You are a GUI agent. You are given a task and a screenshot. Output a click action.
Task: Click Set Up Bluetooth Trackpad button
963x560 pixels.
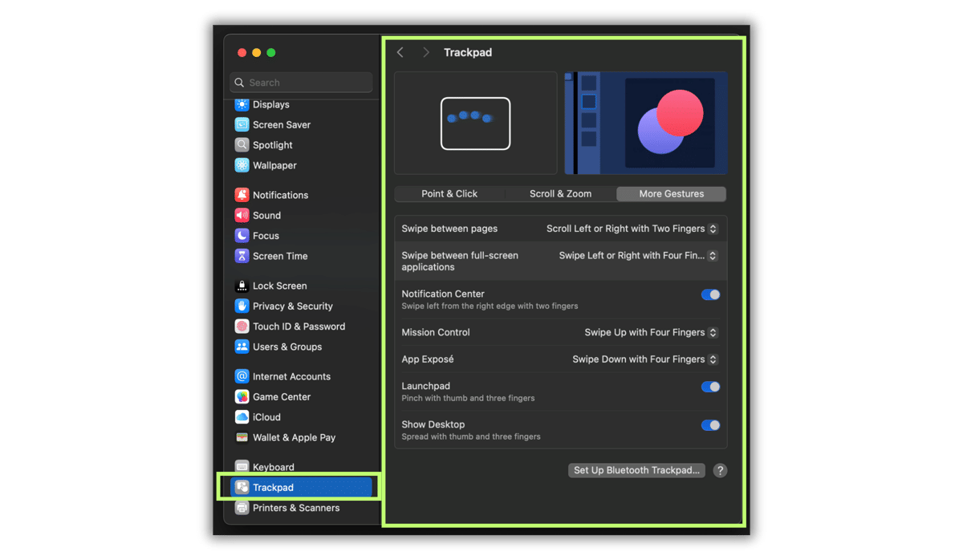[x=636, y=470]
